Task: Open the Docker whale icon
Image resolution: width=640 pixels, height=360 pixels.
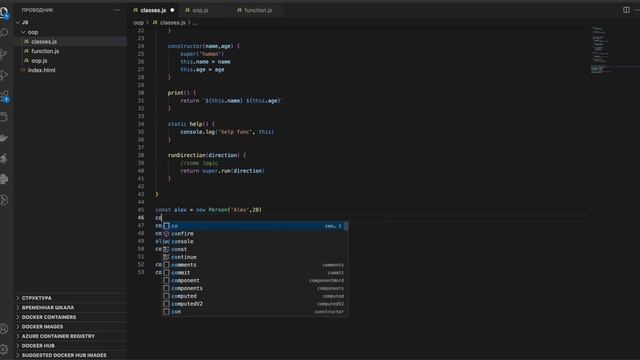Action: (x=4, y=138)
